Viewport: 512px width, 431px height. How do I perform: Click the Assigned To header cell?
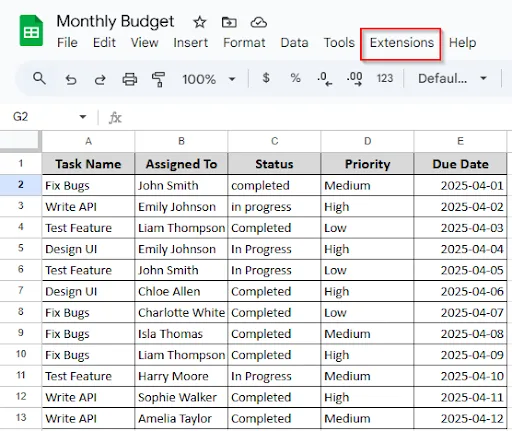pos(181,164)
